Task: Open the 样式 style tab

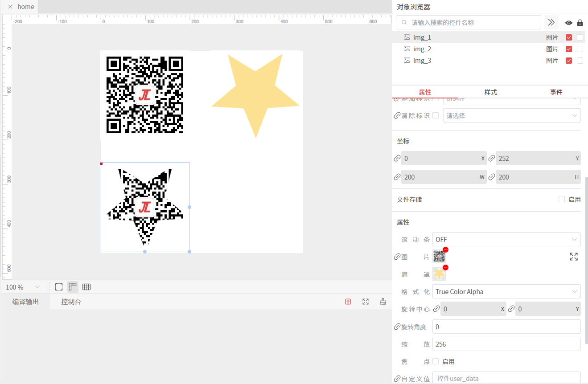Action: tap(490, 92)
